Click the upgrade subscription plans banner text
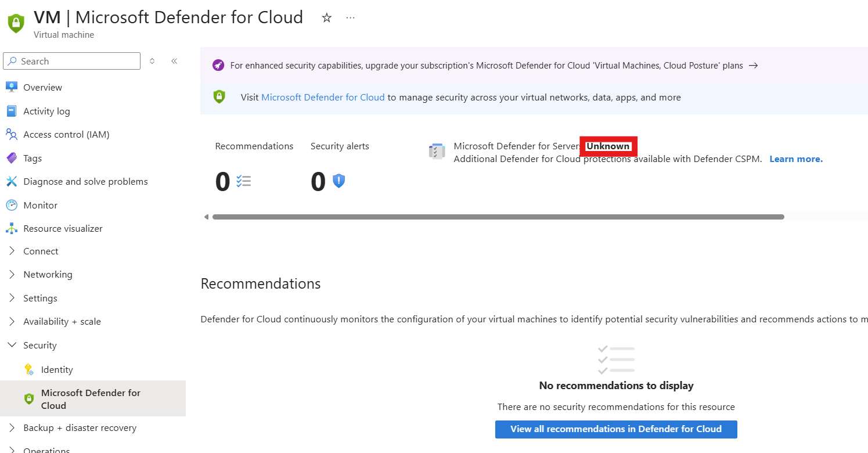This screenshot has height=453, width=868. pos(487,66)
